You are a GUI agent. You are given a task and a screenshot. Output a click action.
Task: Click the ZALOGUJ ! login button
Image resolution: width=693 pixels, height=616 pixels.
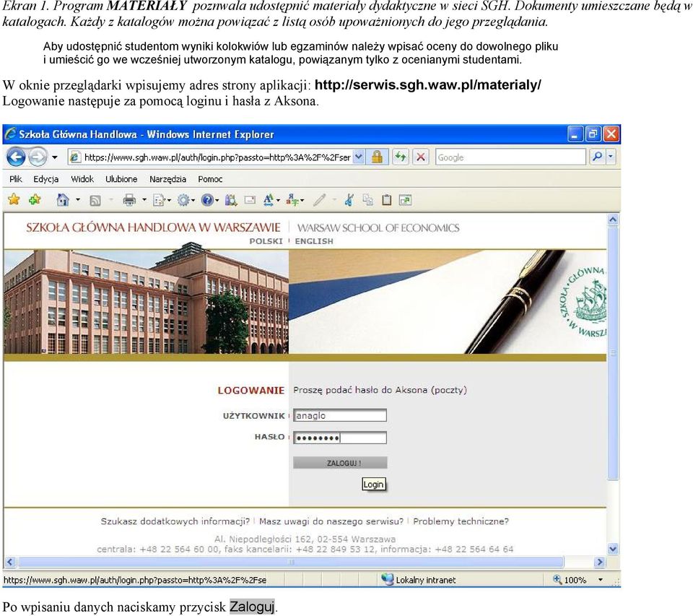coord(340,463)
